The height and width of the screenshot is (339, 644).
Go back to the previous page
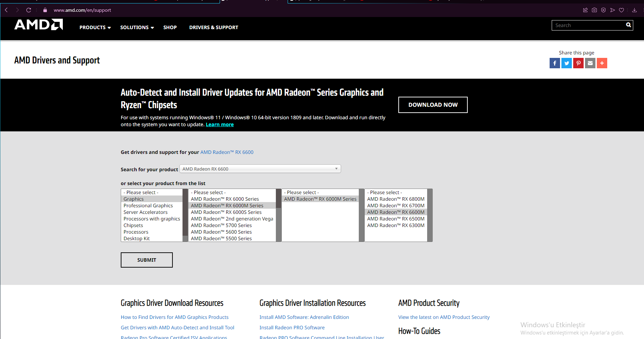(6, 10)
